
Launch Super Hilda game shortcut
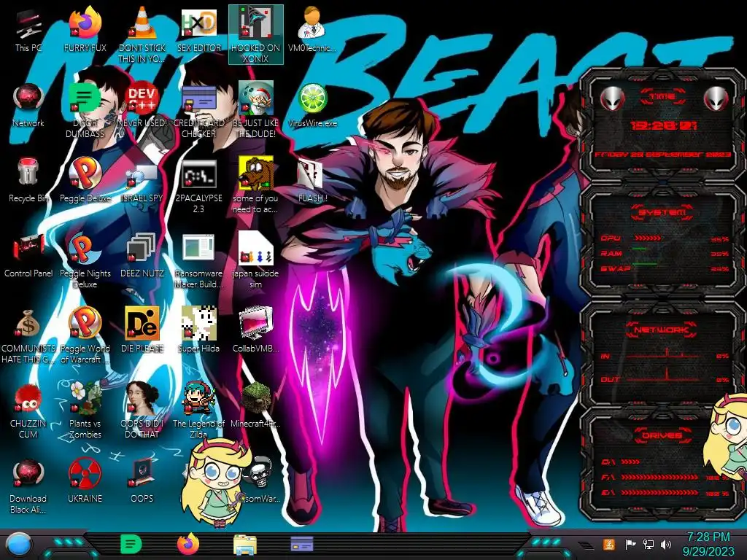(x=198, y=330)
